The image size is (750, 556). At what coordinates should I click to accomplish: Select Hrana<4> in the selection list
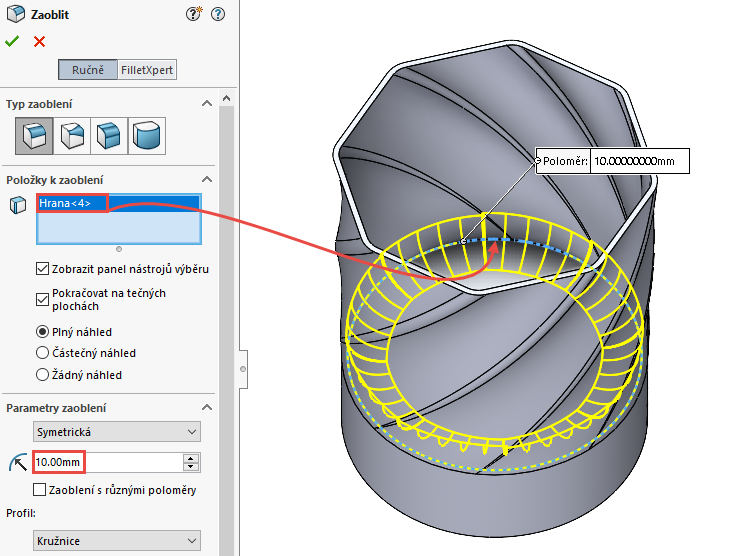pos(119,203)
